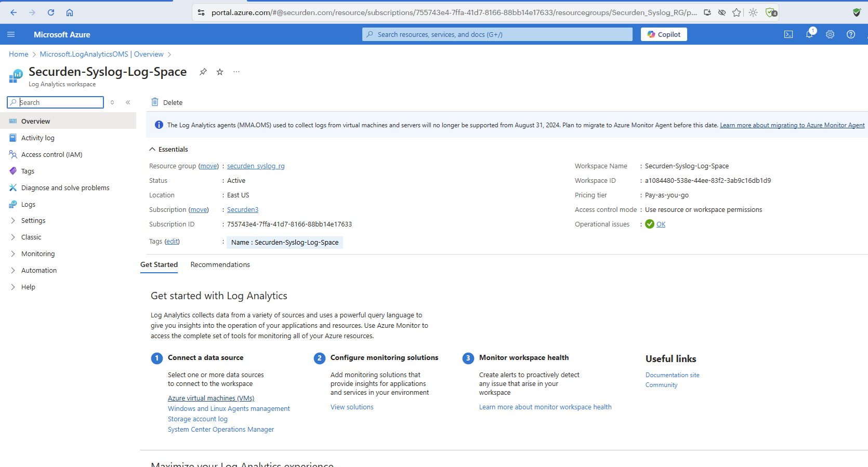This screenshot has width=868, height=467.
Task: Click the Name : Securden-Syslog-Log-Space tag
Action: (x=285, y=243)
